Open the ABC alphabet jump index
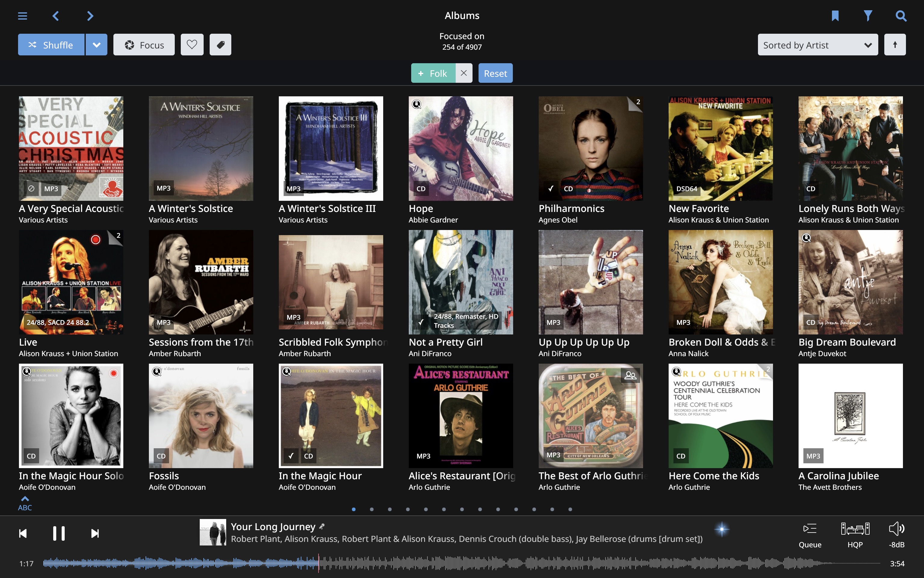924x578 pixels. (x=25, y=504)
